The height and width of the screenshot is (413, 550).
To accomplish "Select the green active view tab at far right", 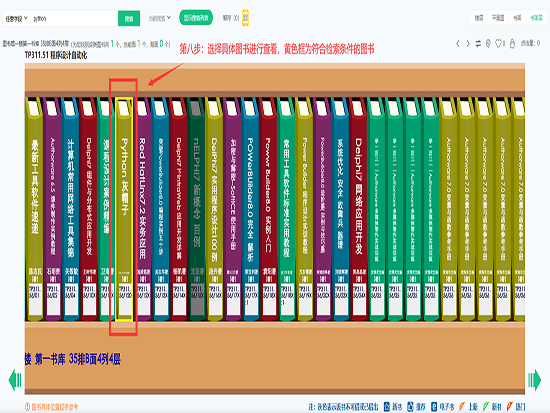I will [x=536, y=18].
